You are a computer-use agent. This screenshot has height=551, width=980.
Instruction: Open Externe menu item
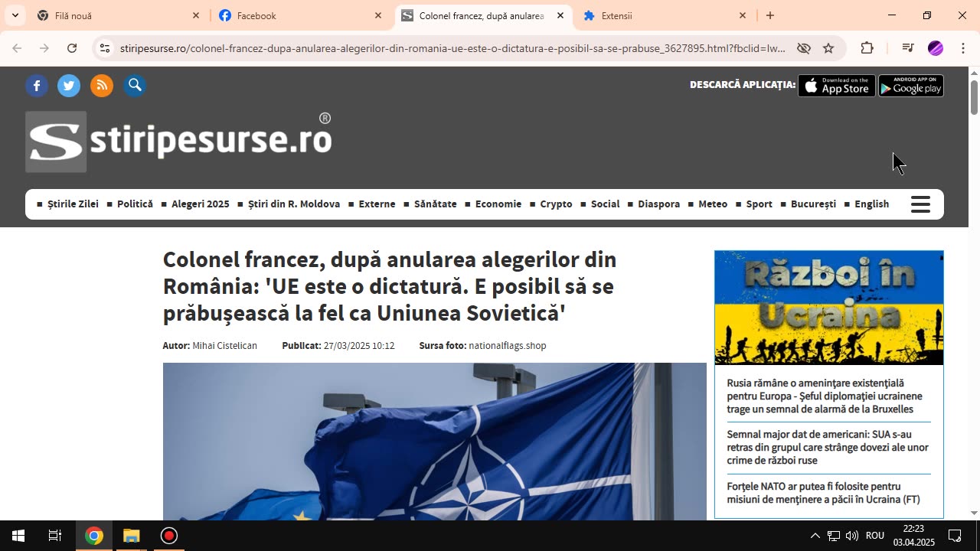pos(377,204)
